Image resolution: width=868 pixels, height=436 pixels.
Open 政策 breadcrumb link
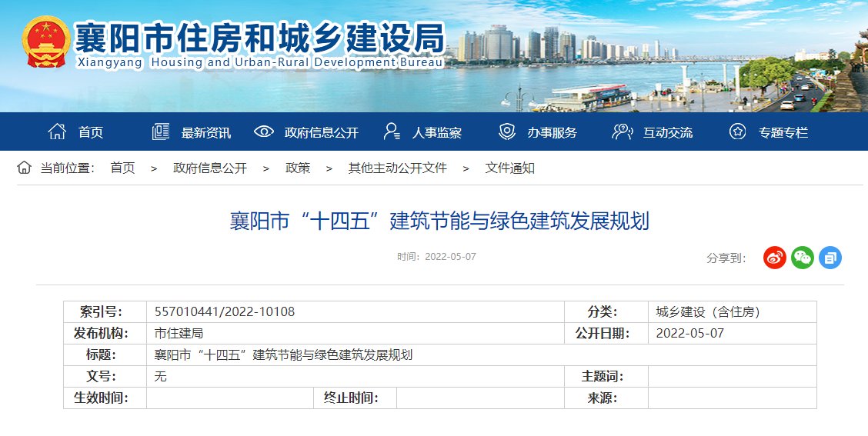(298, 168)
